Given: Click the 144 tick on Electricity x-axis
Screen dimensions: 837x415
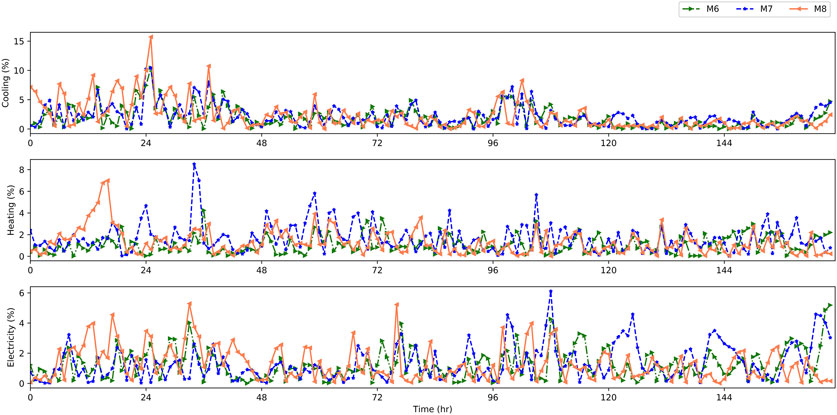Looking at the screenshot, I should [724, 397].
